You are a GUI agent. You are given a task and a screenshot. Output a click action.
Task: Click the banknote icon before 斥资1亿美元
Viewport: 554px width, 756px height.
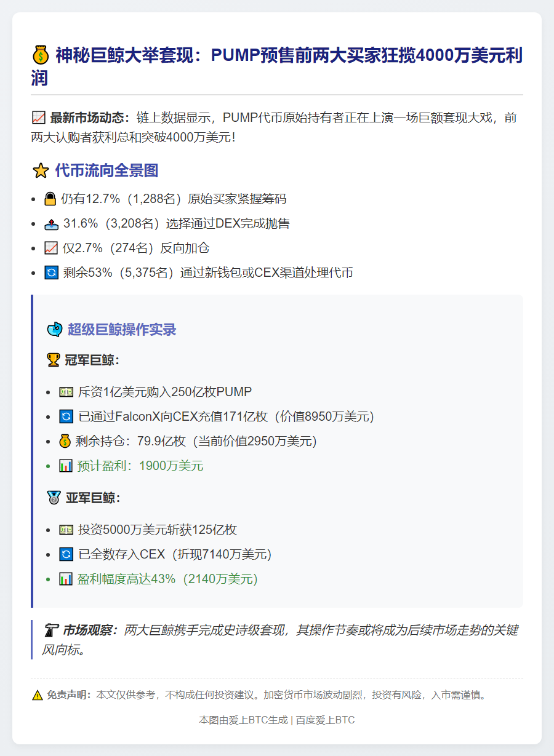coord(66,392)
